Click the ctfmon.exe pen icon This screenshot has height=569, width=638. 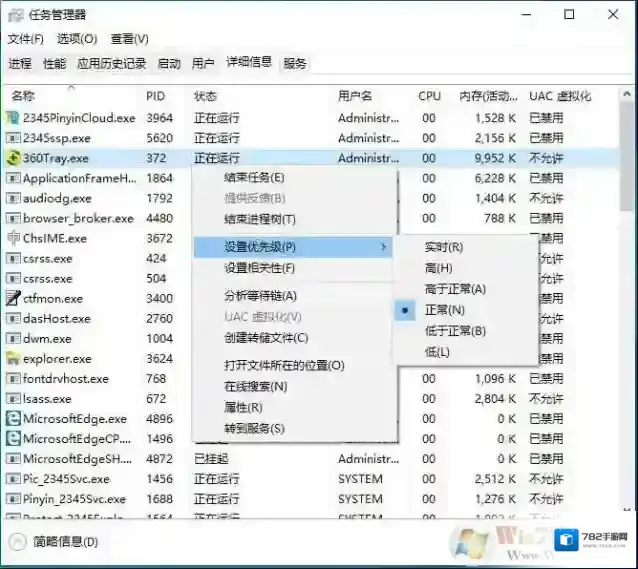tap(13, 298)
